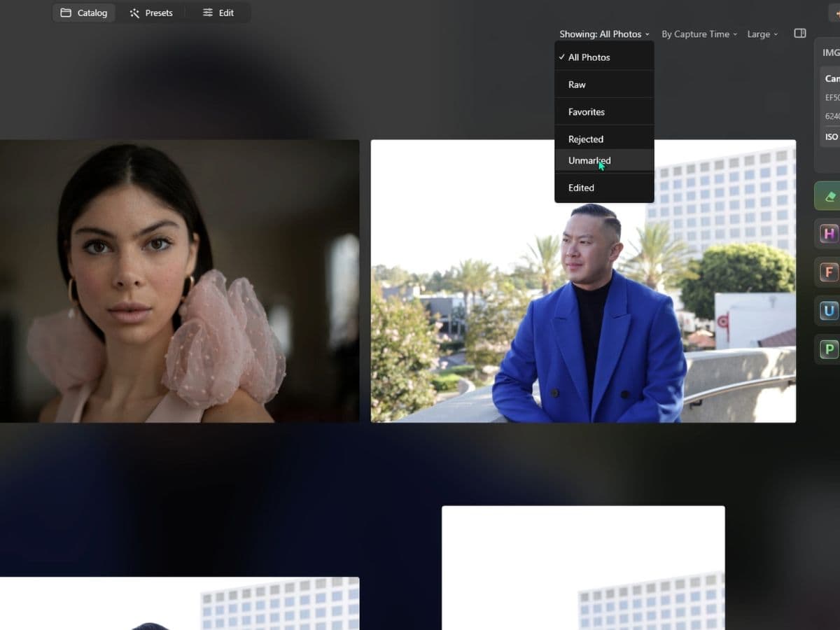Image resolution: width=840 pixels, height=630 pixels.
Task: Open the Large thumbnail size dropdown
Action: click(762, 34)
